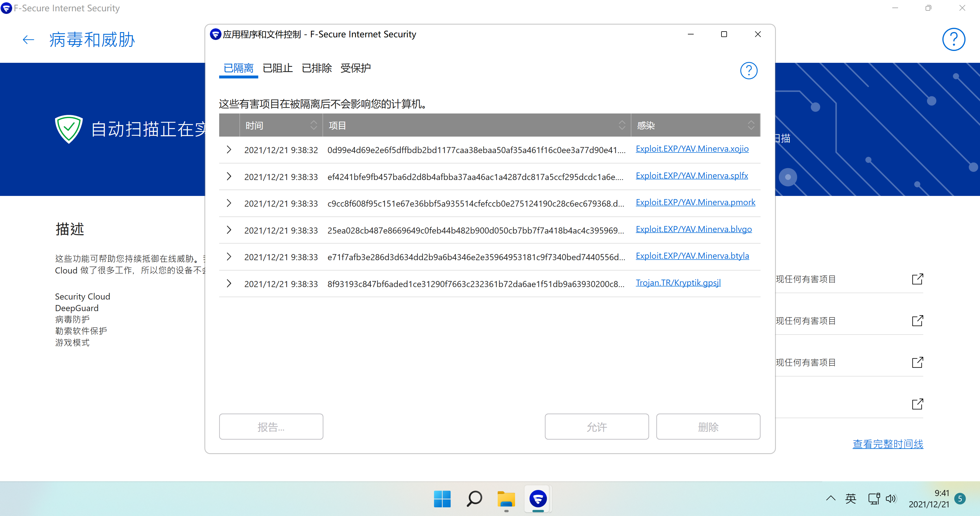Click F-Secure logo in dialog title bar
The height and width of the screenshot is (516, 980).
[x=215, y=34]
